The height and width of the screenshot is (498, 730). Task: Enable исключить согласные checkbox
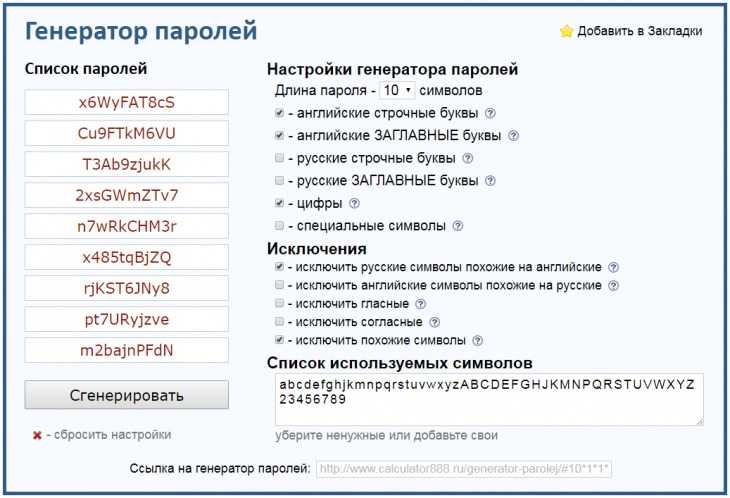click(279, 321)
